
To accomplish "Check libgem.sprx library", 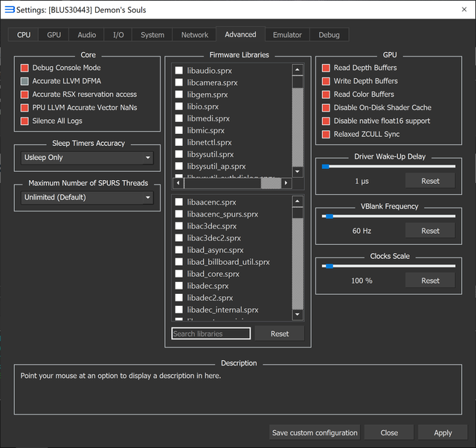I will pyautogui.click(x=179, y=95).
